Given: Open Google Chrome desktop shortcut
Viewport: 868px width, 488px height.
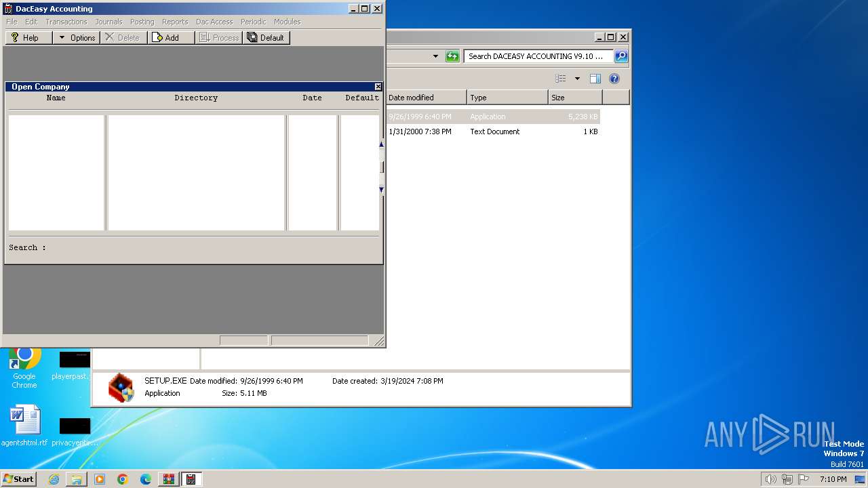Looking at the screenshot, I should [24, 367].
